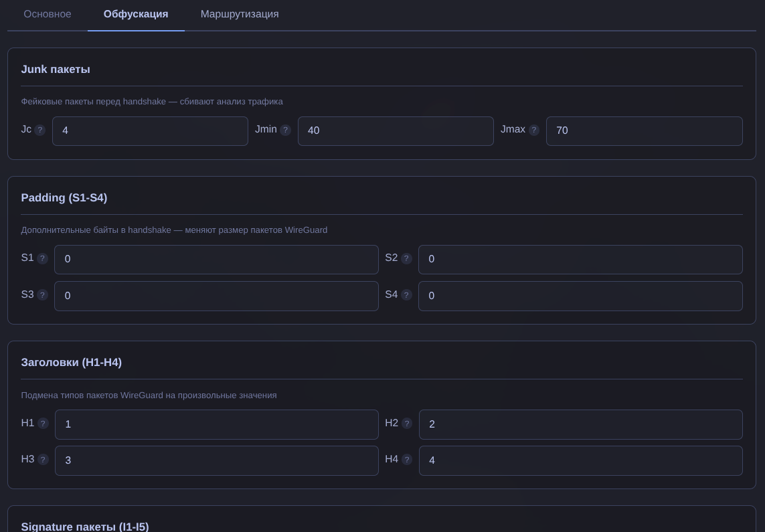
Task: Select the Jmax input with value 70
Action: (644, 131)
